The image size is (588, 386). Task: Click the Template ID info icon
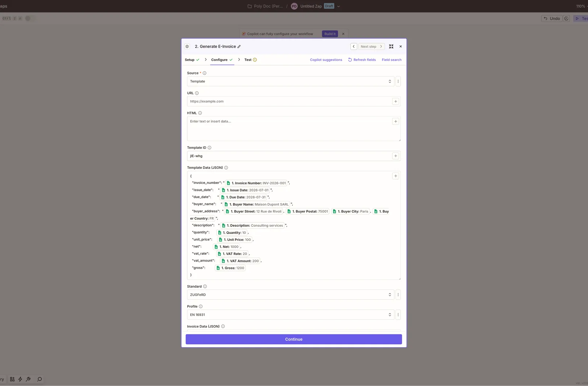209,148
